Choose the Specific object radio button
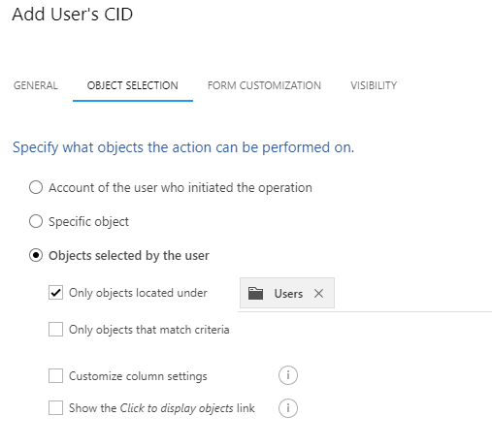 point(36,221)
